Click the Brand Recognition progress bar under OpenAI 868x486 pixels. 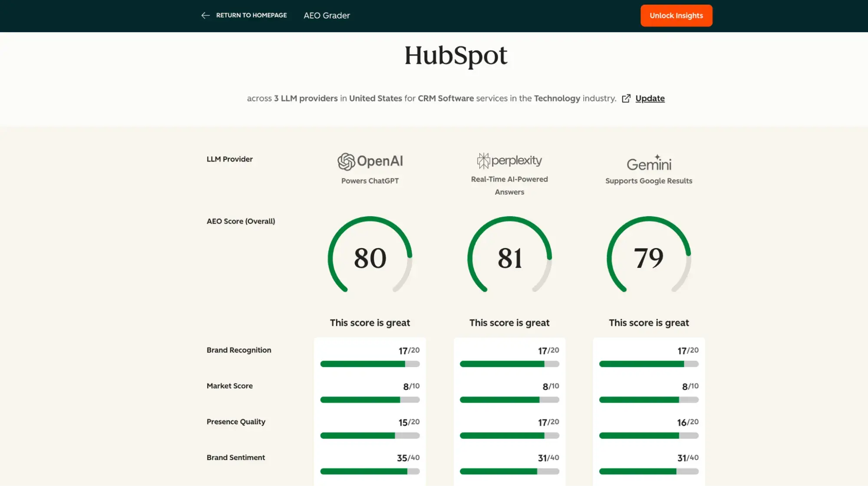click(x=370, y=364)
